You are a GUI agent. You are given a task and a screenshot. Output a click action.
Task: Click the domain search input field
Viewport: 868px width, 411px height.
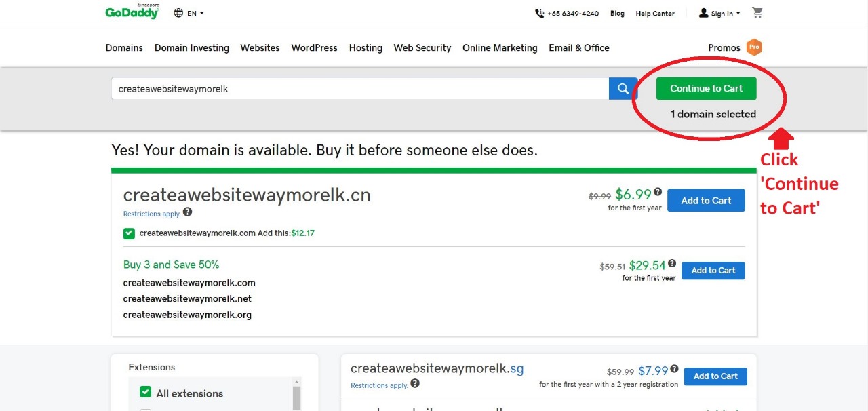point(360,89)
